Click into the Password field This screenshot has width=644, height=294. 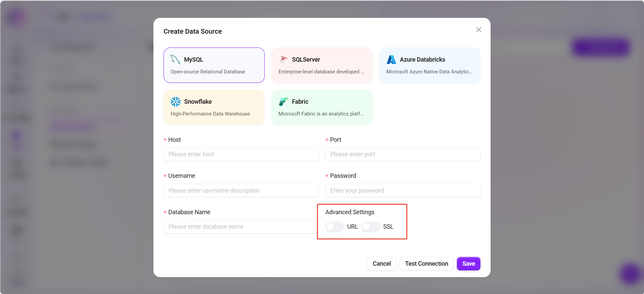(403, 191)
